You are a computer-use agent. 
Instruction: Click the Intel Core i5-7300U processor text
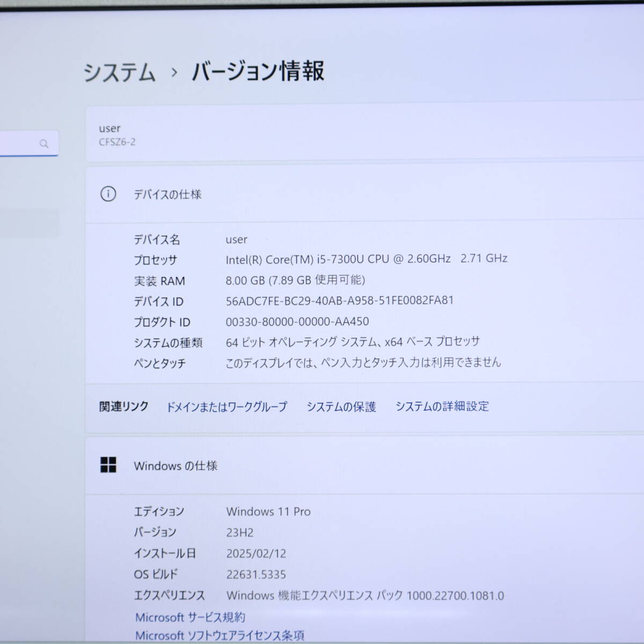point(338,259)
